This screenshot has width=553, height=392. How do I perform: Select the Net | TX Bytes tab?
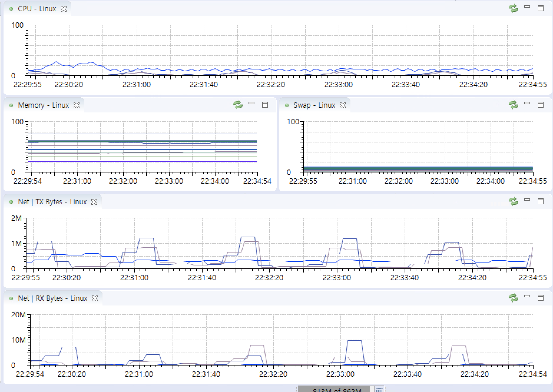[52, 202]
